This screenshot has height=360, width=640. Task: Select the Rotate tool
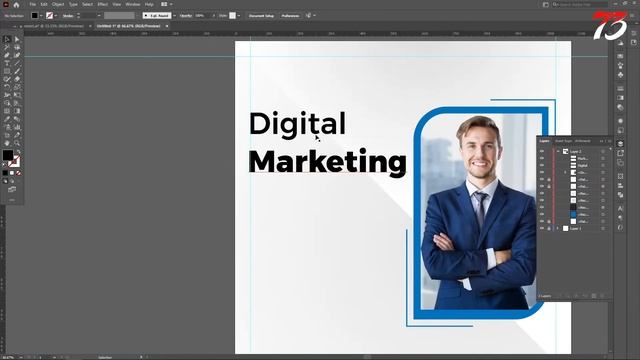click(x=7, y=87)
